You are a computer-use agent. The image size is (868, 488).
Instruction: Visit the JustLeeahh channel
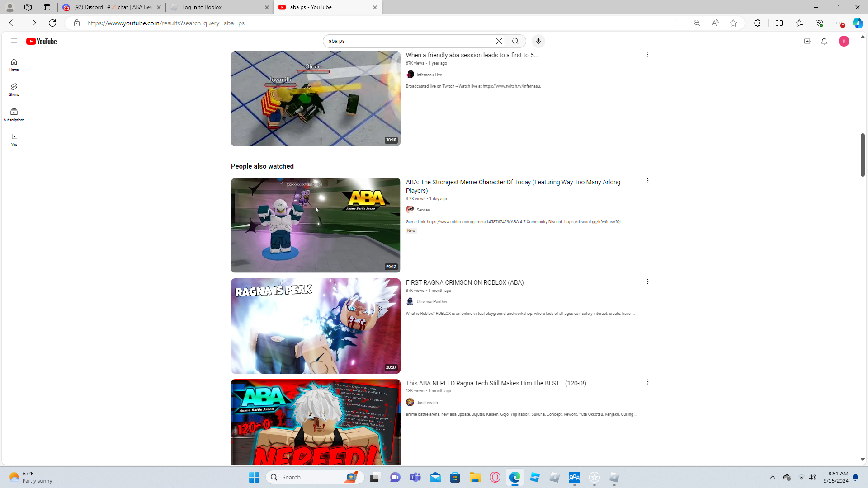427,403
